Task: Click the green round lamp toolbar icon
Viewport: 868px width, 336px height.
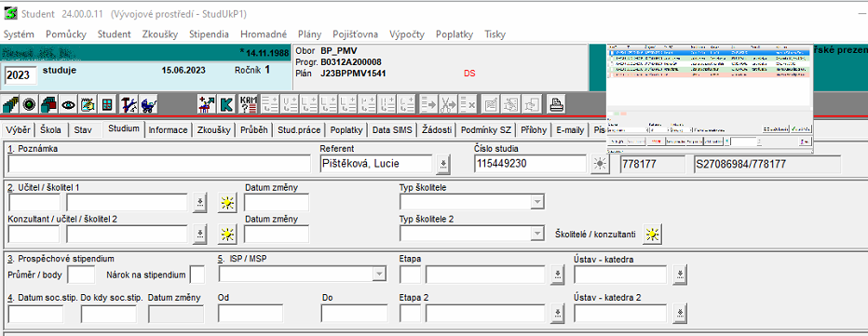Action: pyautogui.click(x=30, y=103)
